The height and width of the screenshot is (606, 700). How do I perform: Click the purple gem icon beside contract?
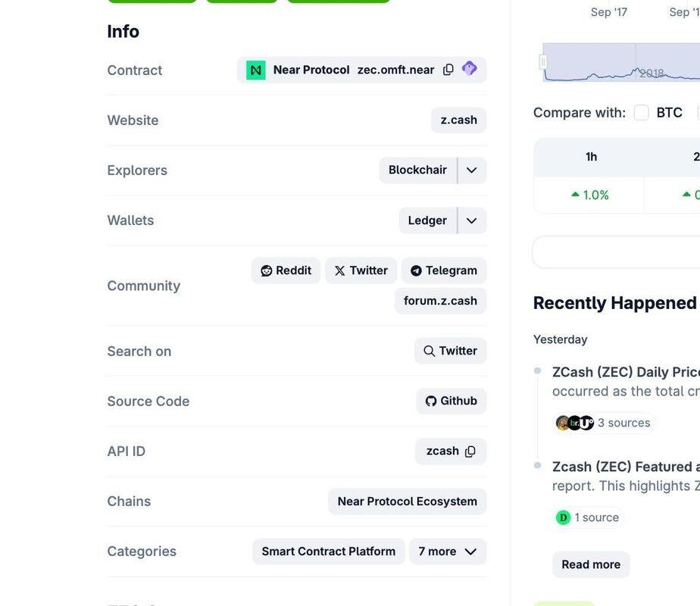click(x=470, y=69)
